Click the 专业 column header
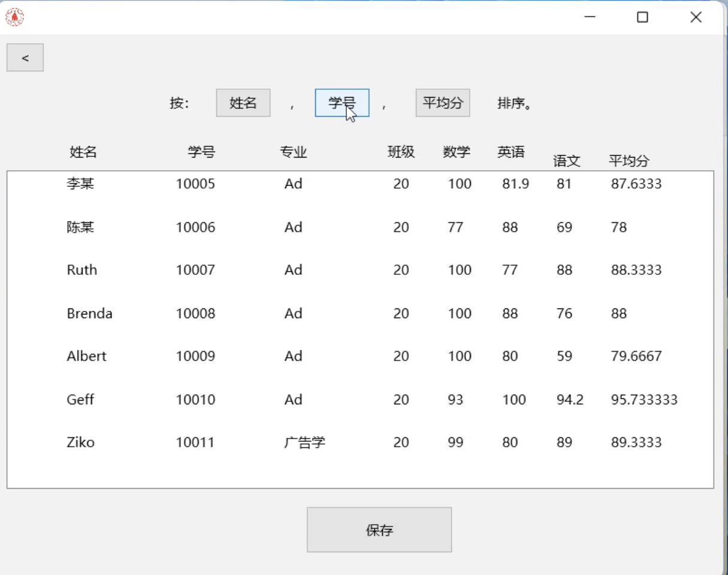The height and width of the screenshot is (575, 728). 294,152
